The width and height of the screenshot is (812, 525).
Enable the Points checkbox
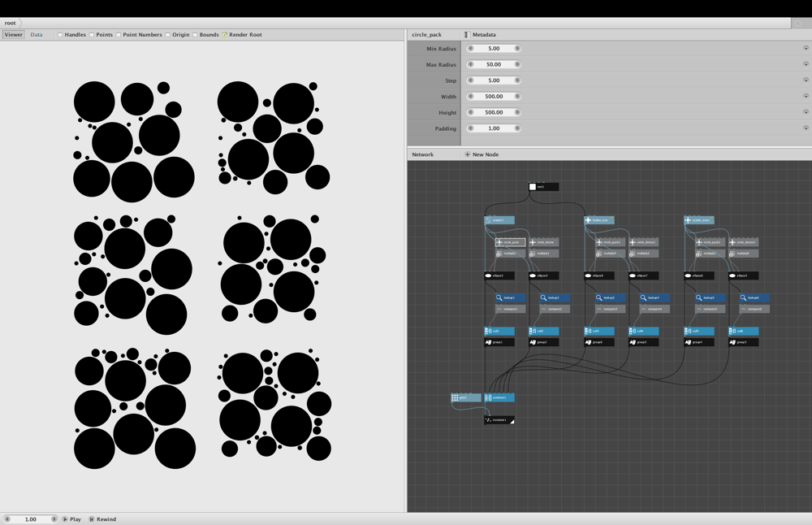coord(92,35)
